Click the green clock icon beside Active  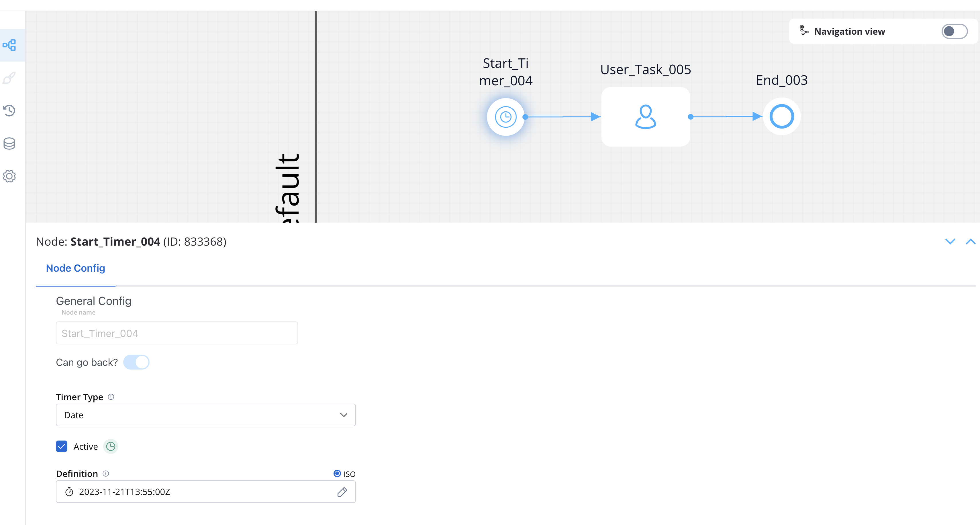pos(111,446)
